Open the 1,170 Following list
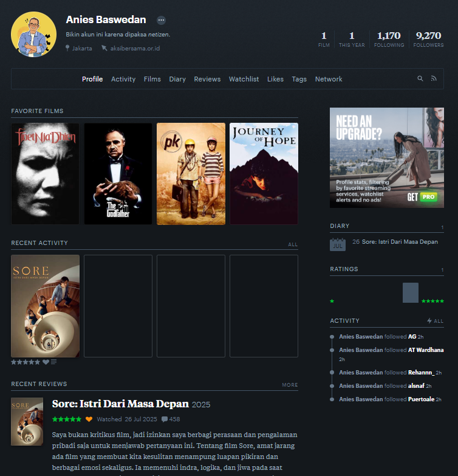 [x=389, y=39]
